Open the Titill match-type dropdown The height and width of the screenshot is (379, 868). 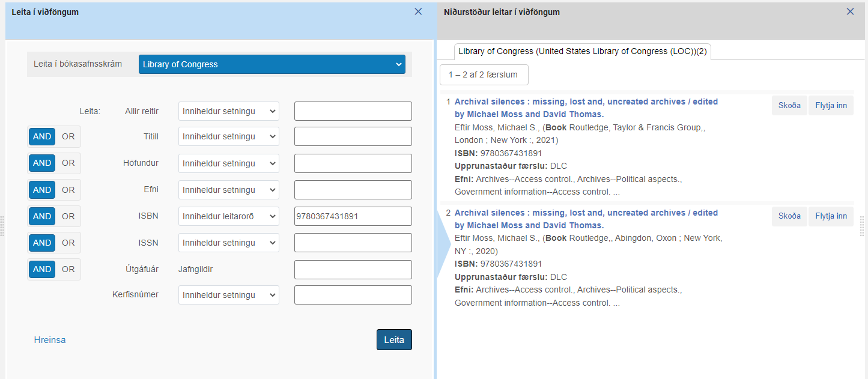229,136
